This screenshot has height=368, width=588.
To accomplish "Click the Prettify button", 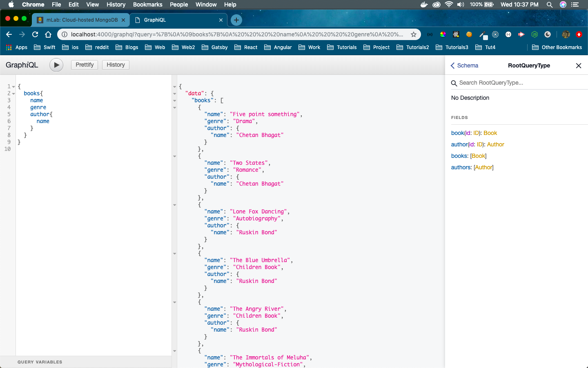I will tap(85, 65).
